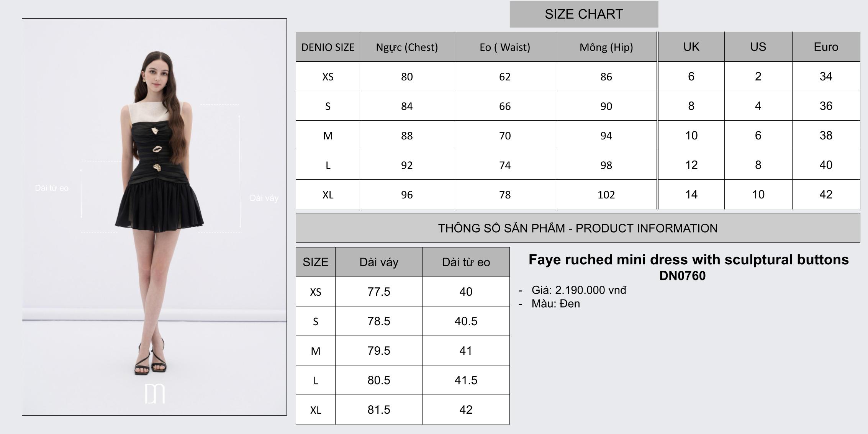Open the Faye ruched mini dress product title
Screen dimensions: 868x434
pos(688,260)
